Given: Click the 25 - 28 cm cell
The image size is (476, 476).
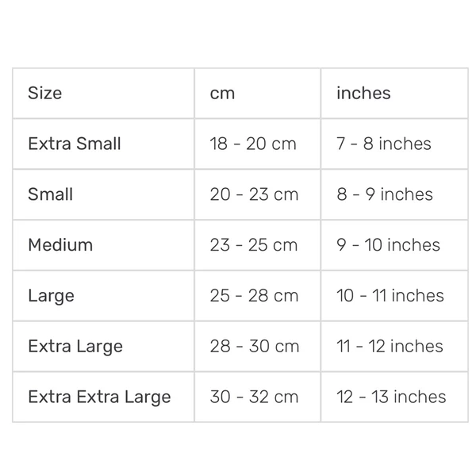Looking at the screenshot, I should tap(254, 296).
